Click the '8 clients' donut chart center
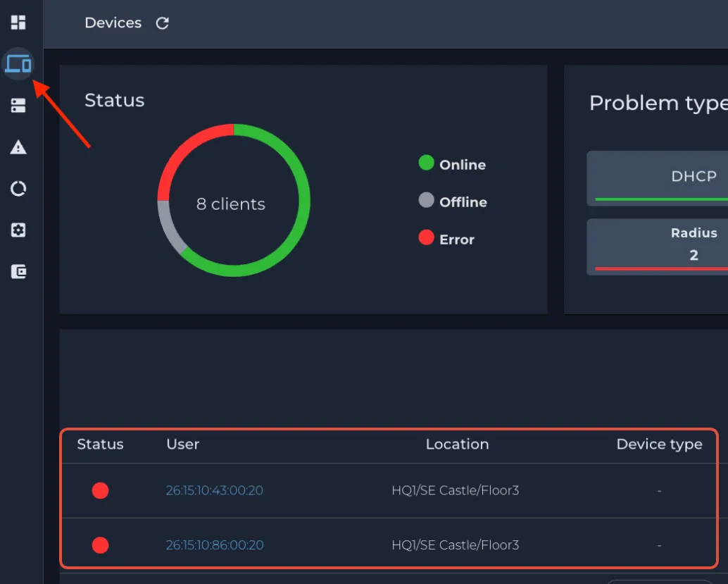Screen dimensions: 728x584 tap(231, 204)
